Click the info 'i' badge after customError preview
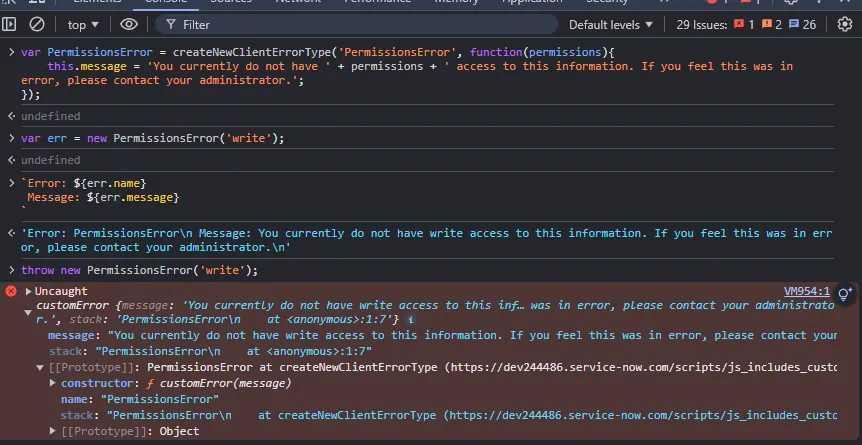 410,320
